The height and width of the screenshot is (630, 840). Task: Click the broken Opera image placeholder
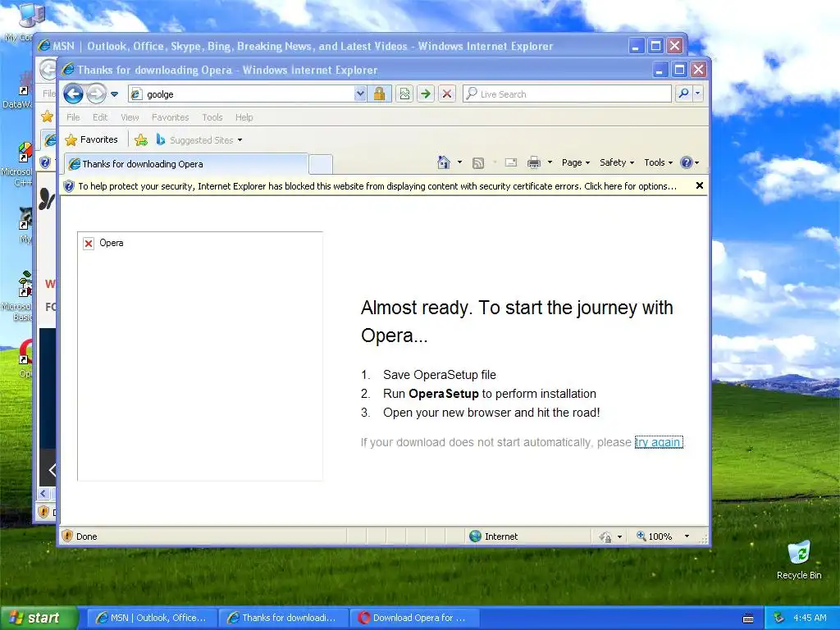[200, 356]
